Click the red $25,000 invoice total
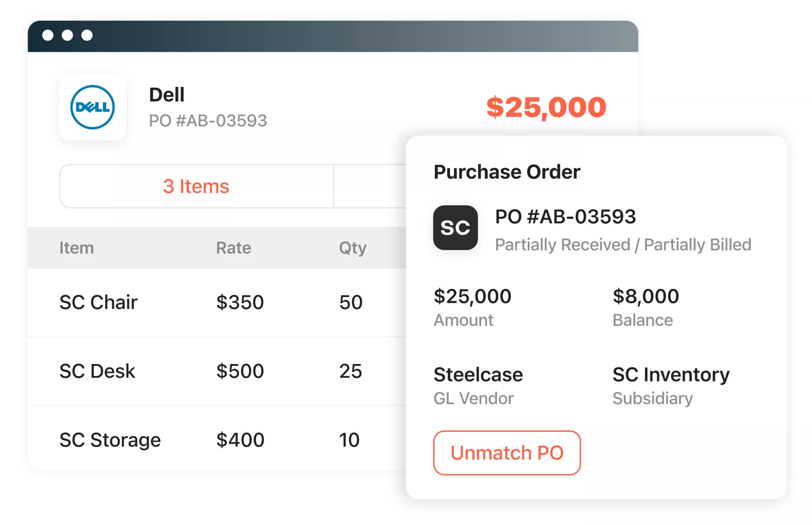Image resolution: width=812 pixels, height=526 pixels. [546, 107]
